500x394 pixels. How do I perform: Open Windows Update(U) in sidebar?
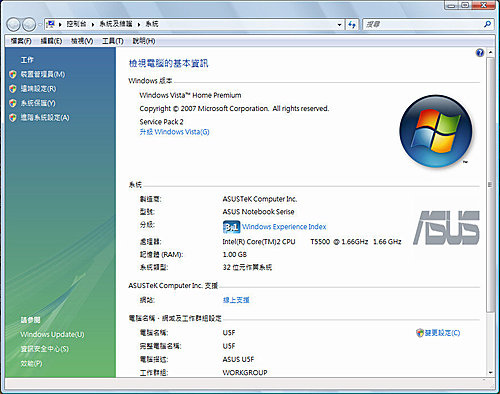pyautogui.click(x=52, y=334)
